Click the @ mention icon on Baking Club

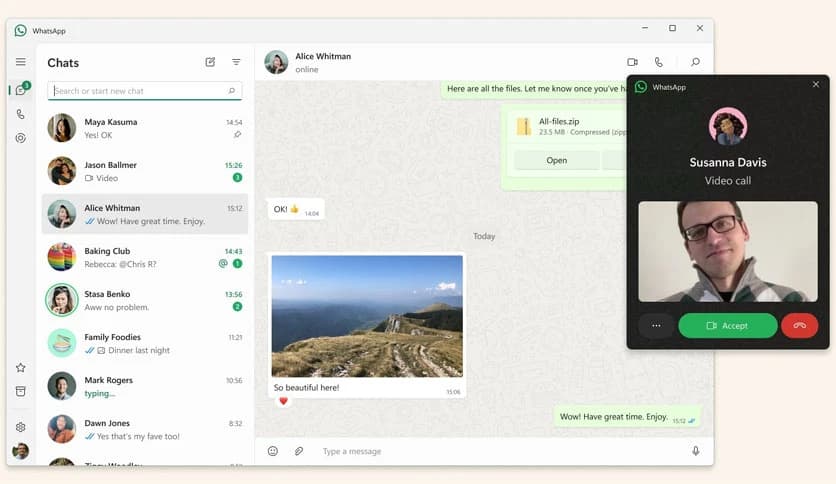coord(223,263)
